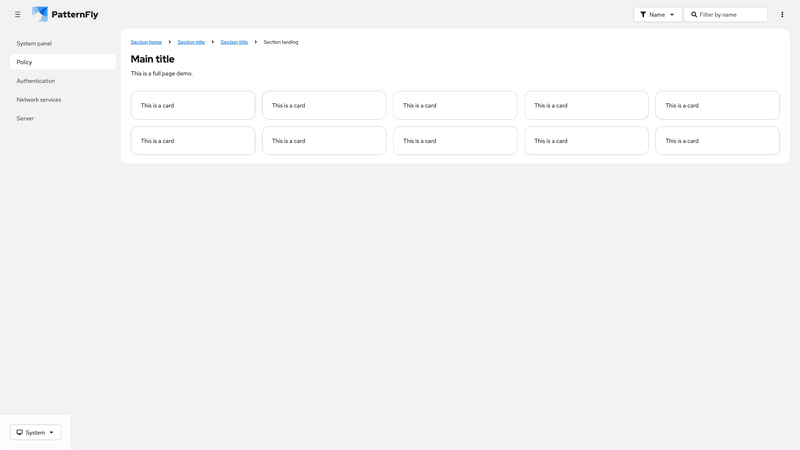
Task: Click the search magnifier icon
Action: click(694, 15)
